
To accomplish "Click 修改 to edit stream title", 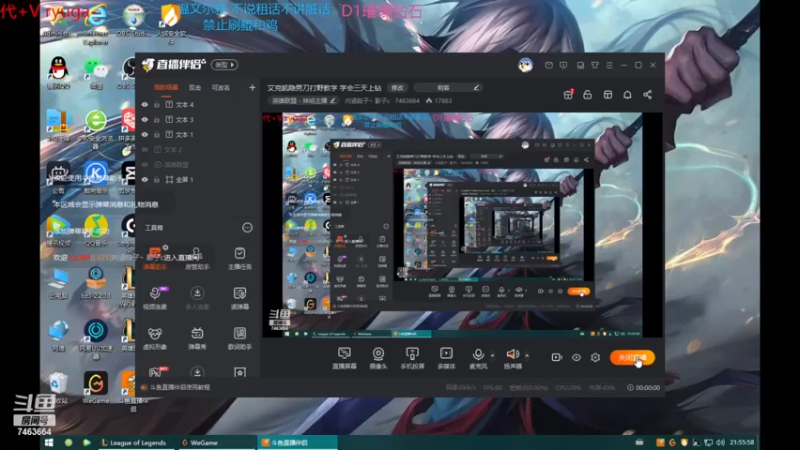I will click(x=398, y=88).
